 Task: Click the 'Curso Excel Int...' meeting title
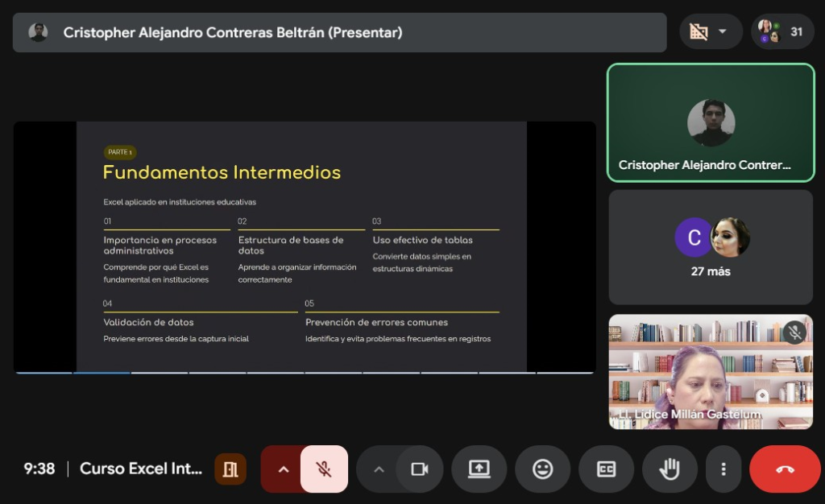(141, 469)
